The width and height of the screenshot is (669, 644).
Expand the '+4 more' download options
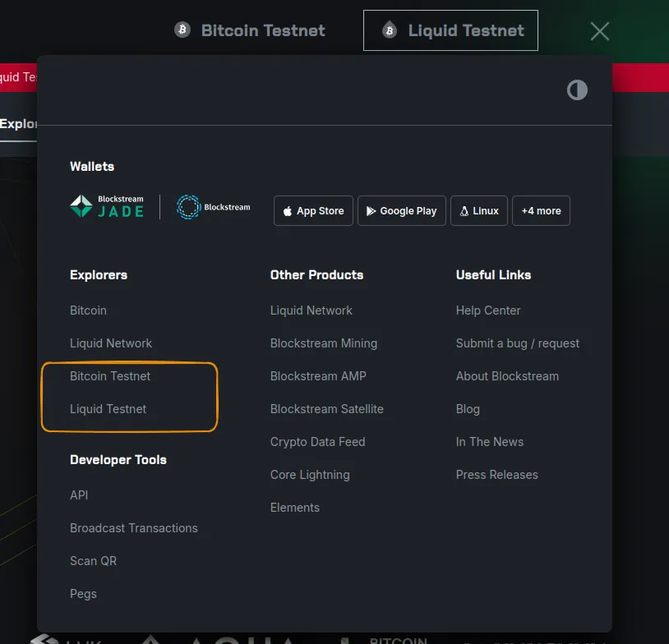[541, 210]
